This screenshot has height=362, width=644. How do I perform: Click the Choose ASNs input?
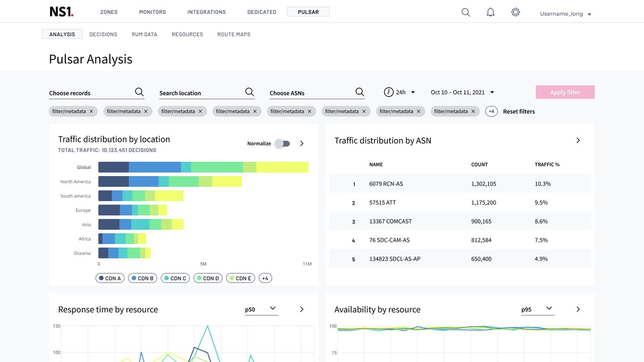(x=317, y=93)
